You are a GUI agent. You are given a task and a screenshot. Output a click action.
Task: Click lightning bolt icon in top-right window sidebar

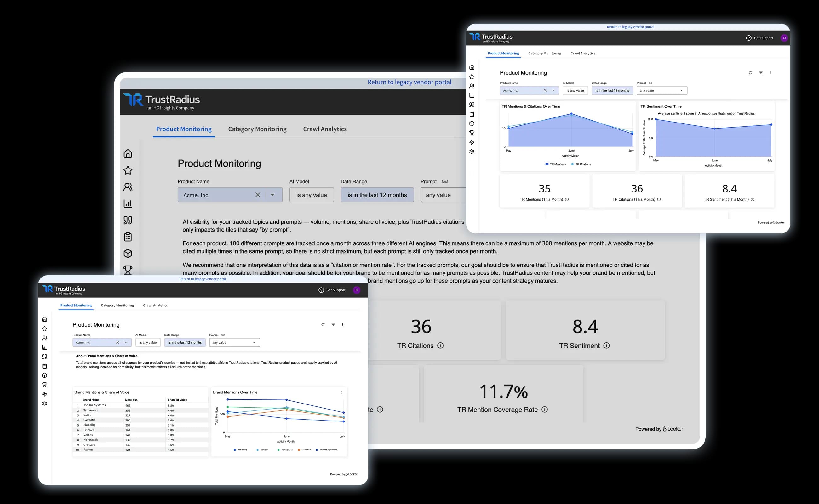point(472,142)
